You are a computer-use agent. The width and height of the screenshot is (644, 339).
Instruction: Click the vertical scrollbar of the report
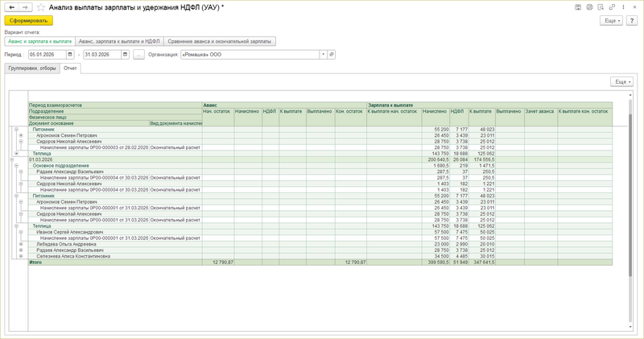click(x=630, y=193)
